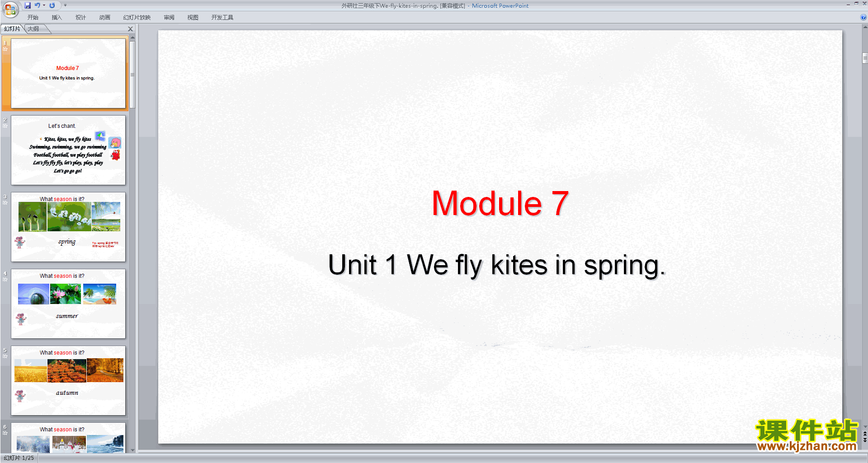Go to next slide double-arrow button
Screen dimensions: 868x463
pyautogui.click(x=865, y=440)
